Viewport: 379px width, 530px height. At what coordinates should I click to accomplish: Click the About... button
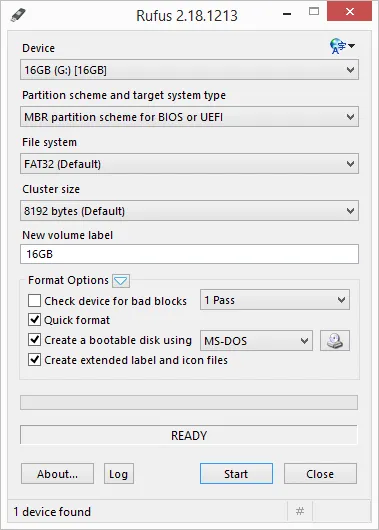57,474
